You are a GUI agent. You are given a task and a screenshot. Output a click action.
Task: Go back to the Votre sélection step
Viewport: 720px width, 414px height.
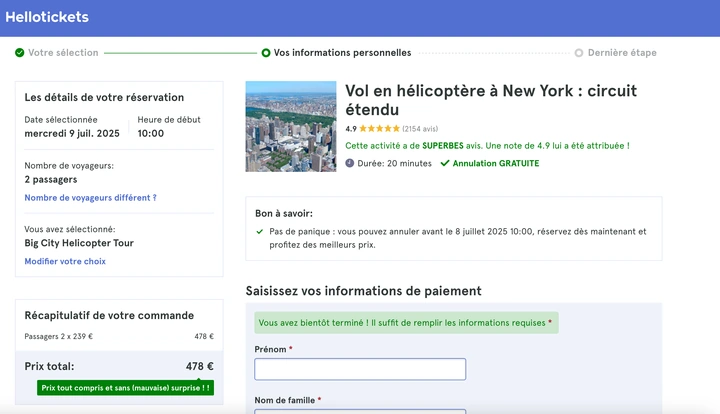point(63,53)
